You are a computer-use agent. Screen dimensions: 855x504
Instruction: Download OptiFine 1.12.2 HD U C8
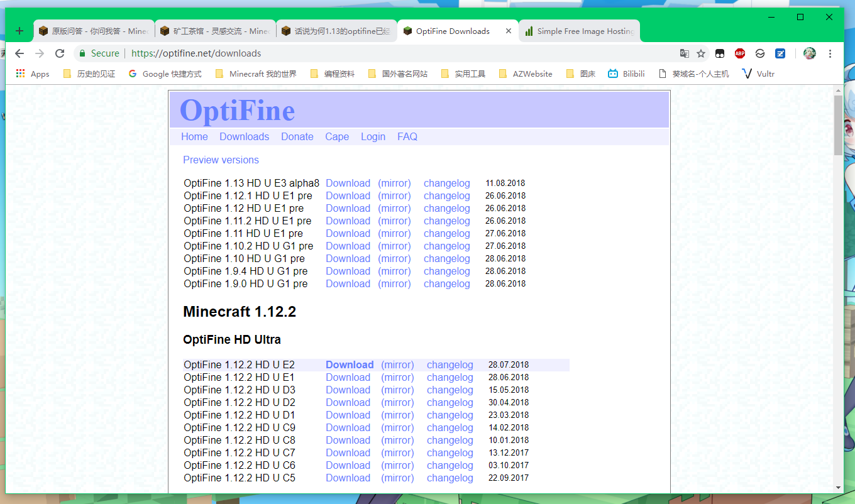click(x=348, y=441)
